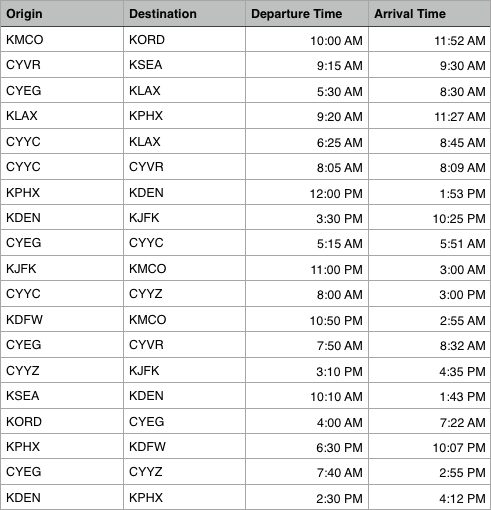Select the KJFK origin cell
This screenshot has height=510, width=491.
pyautogui.click(x=62, y=269)
